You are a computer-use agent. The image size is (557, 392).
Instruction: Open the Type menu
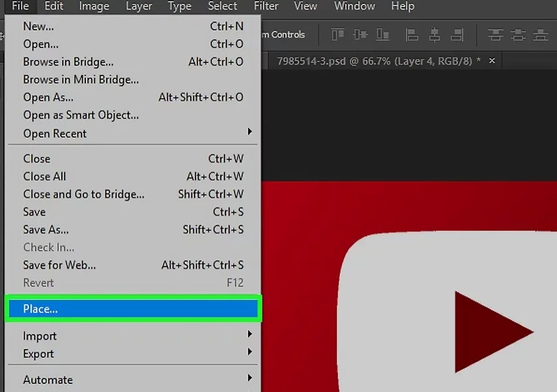tap(179, 6)
